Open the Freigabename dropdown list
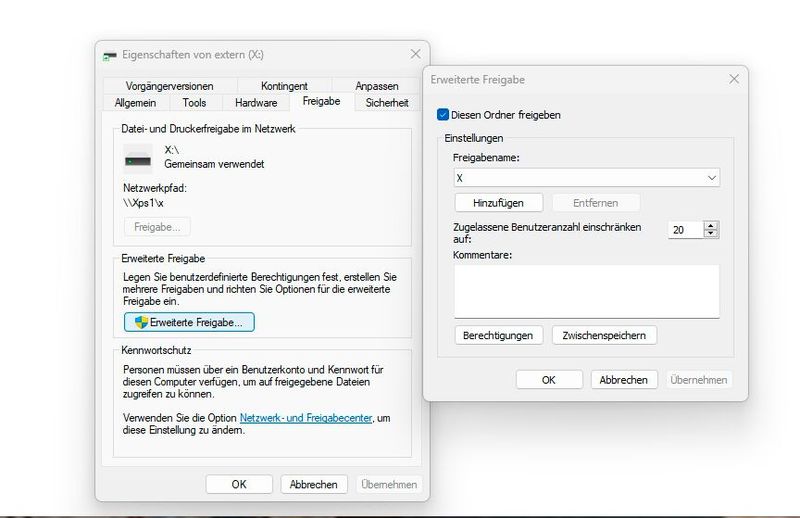Image resolution: width=800 pixels, height=518 pixels. (x=712, y=178)
